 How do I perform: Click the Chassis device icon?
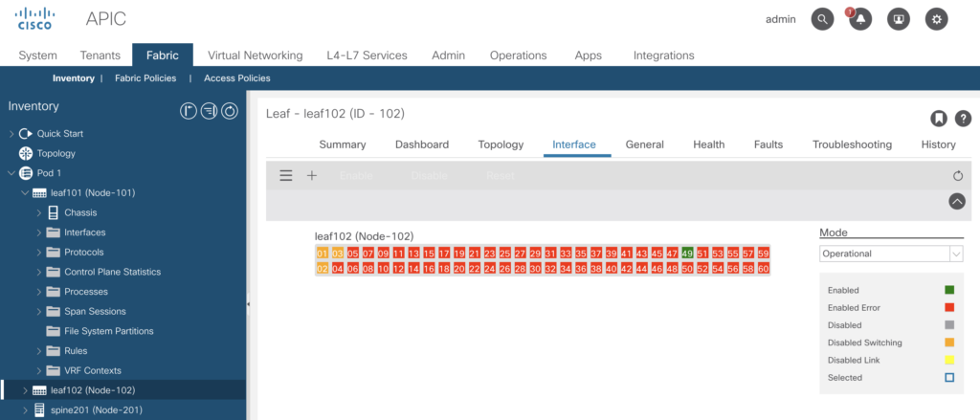(x=54, y=212)
